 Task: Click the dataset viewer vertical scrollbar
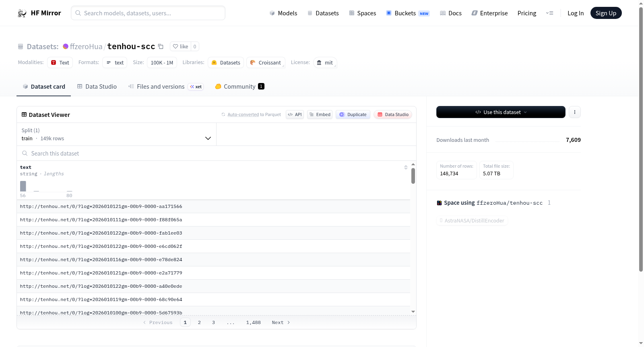click(413, 176)
